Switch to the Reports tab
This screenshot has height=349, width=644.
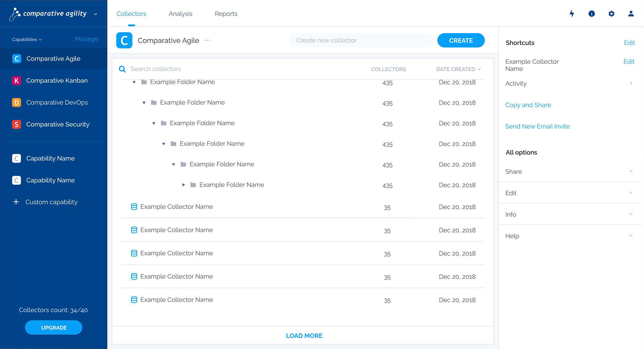(x=226, y=14)
